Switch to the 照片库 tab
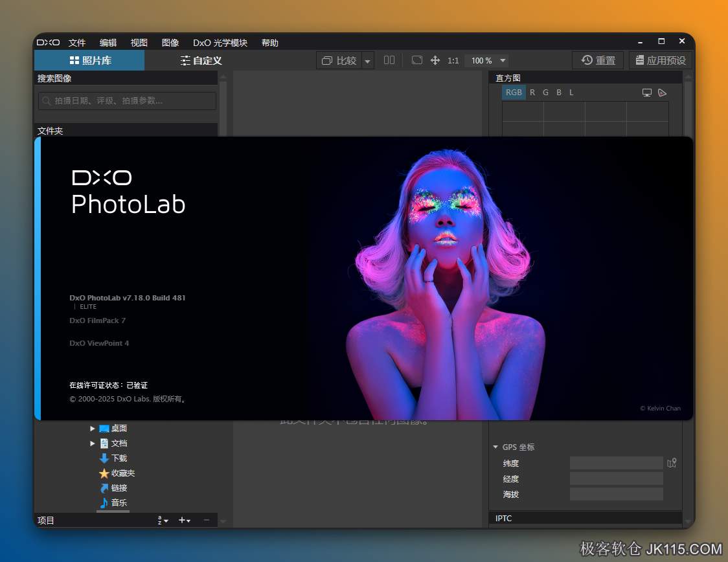The width and height of the screenshot is (728, 562). [89, 60]
